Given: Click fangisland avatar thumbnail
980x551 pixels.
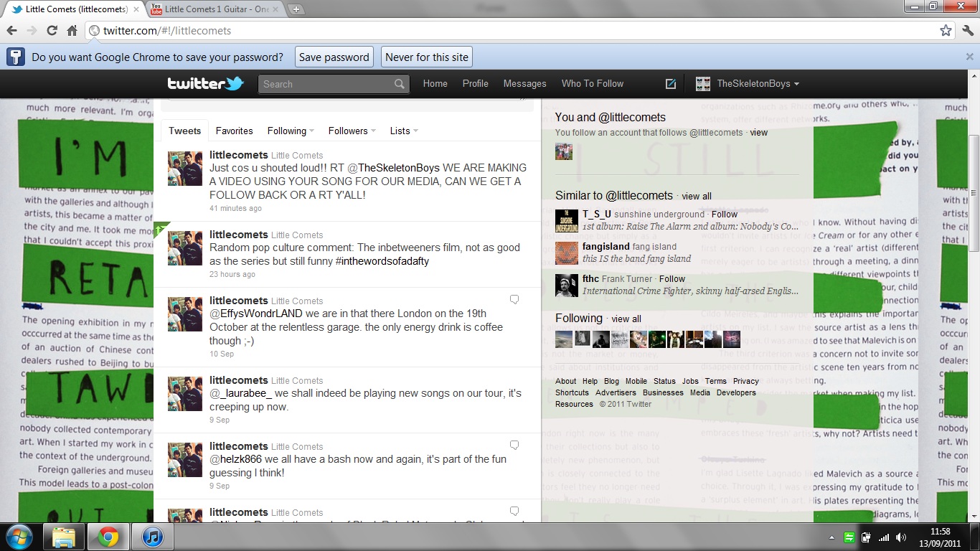Looking at the screenshot, I should pos(567,253).
